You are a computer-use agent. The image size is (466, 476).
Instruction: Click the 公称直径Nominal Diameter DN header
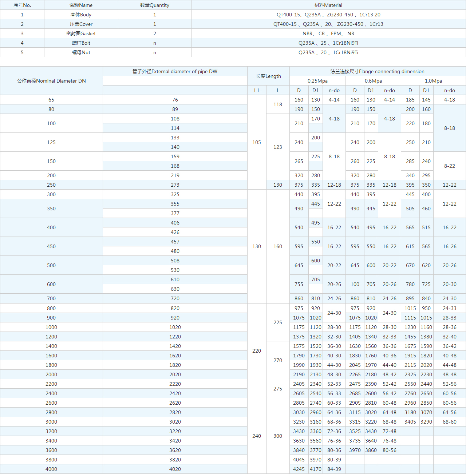click(x=51, y=81)
